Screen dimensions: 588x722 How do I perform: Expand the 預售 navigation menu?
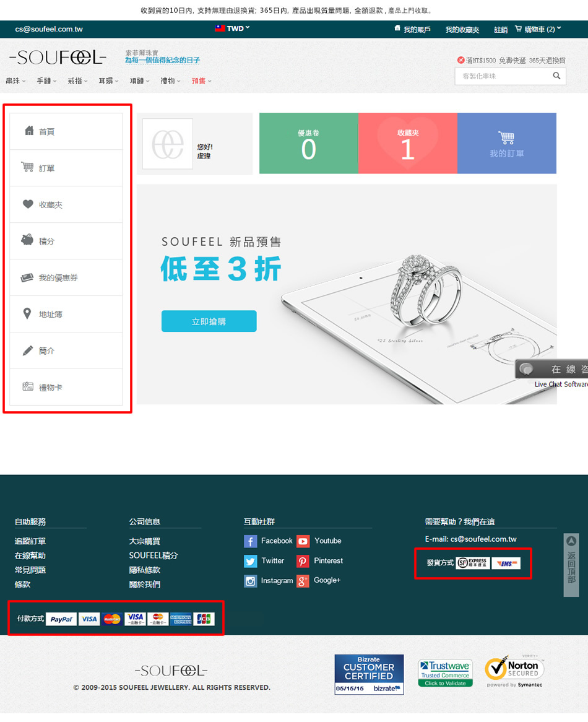tap(202, 81)
